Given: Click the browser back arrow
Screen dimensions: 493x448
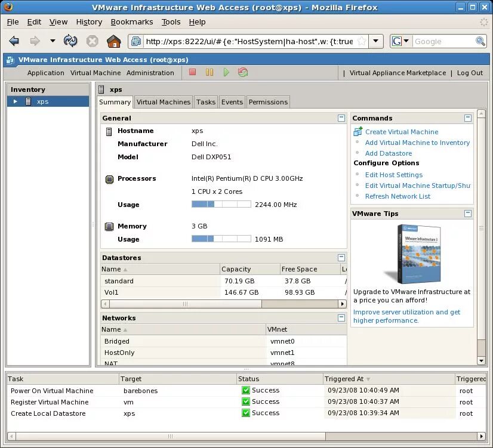Looking at the screenshot, I should point(14,41).
